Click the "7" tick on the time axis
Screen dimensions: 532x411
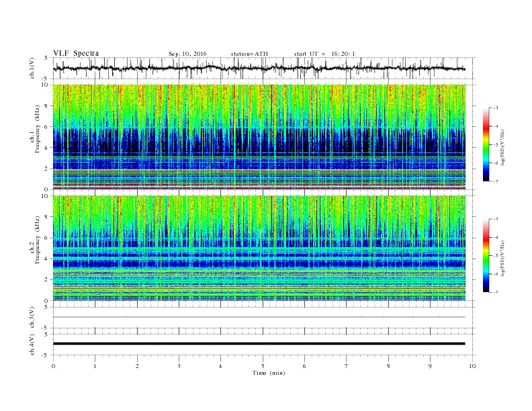click(346, 366)
